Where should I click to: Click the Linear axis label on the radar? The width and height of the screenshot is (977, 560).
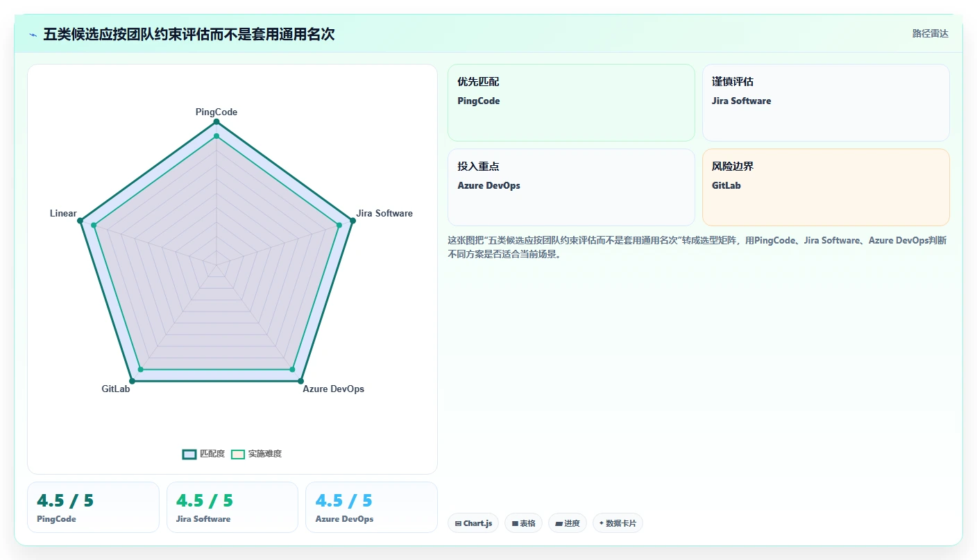(x=63, y=213)
